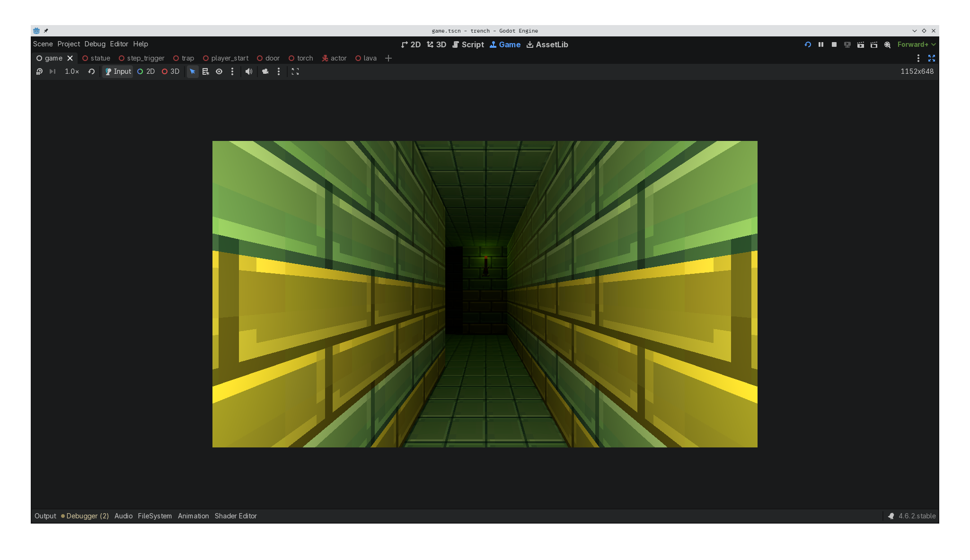970x560 pixels.
Task: Select the arrow Select Mode tool
Action: tap(193, 71)
